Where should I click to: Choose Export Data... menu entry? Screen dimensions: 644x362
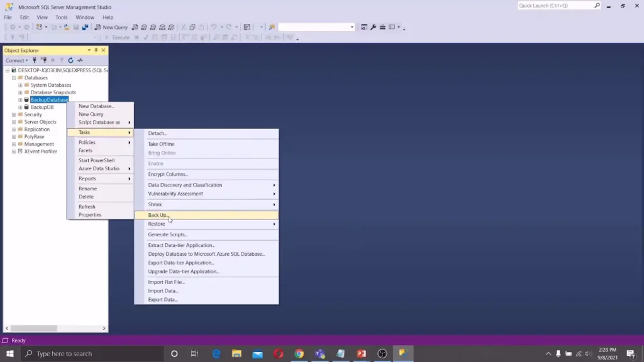coord(206,300)
